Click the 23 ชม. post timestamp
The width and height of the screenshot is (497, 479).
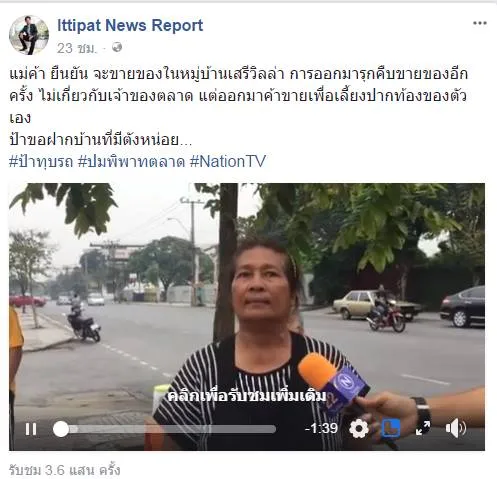point(77,48)
